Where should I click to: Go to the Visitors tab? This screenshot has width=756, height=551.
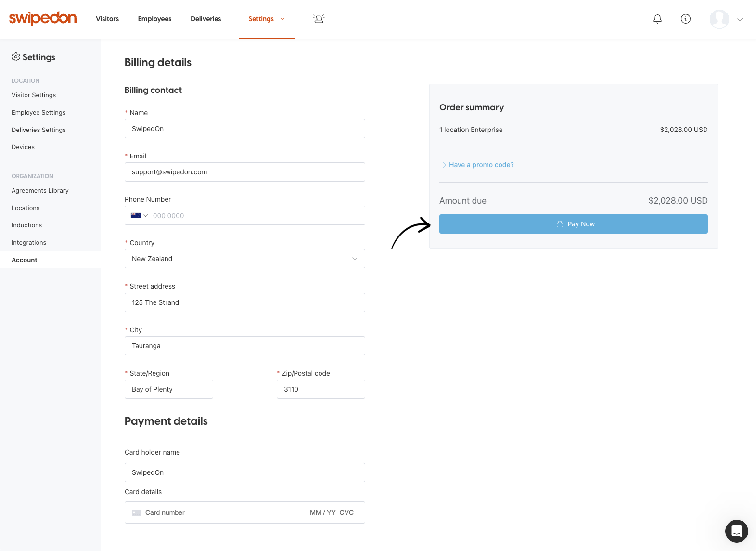point(107,19)
